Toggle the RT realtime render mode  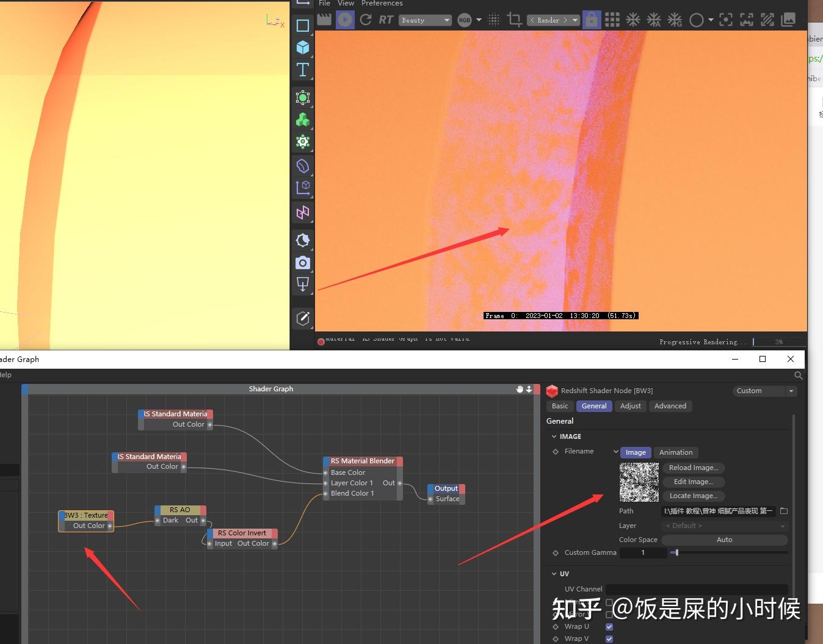(386, 20)
